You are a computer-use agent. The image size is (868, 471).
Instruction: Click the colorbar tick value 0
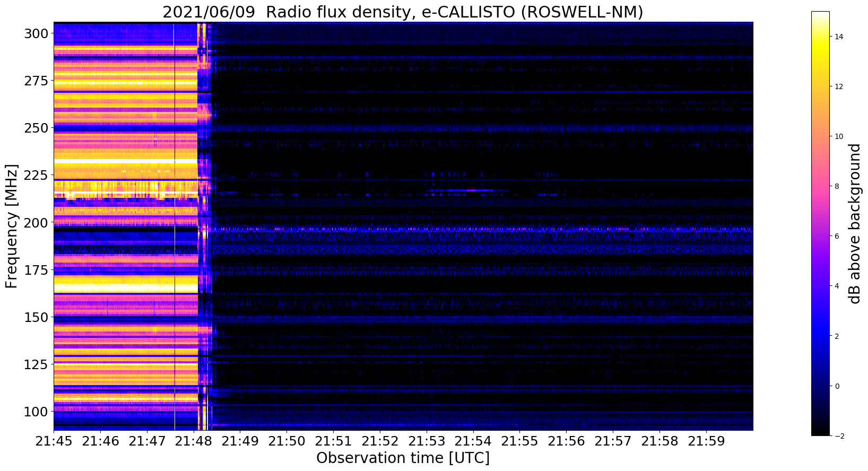click(837, 386)
